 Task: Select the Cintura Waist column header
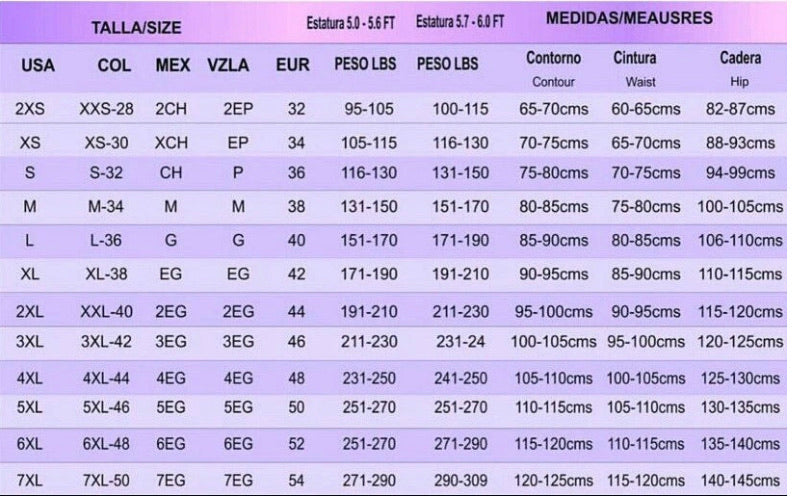(635, 68)
